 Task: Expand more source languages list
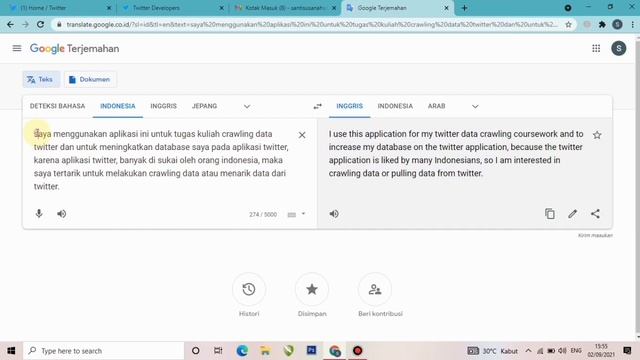[x=247, y=107]
